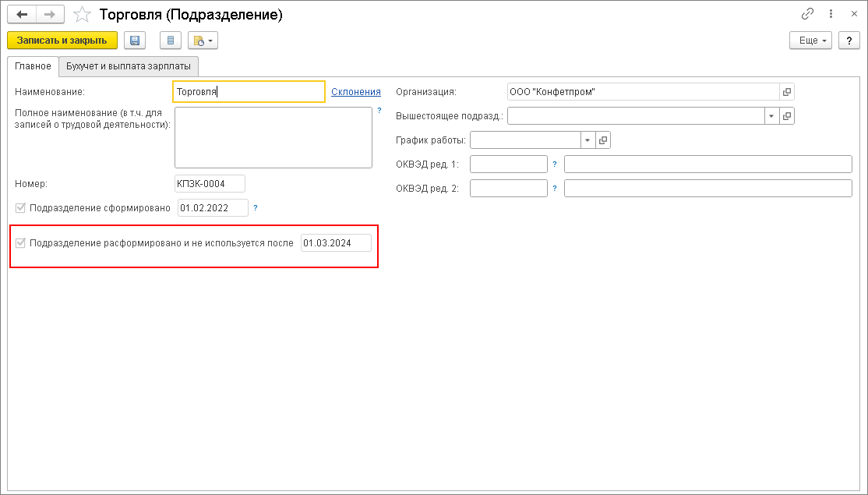This screenshot has width=868, height=495.
Task: Click the forward navigation arrow
Action: 49,15
